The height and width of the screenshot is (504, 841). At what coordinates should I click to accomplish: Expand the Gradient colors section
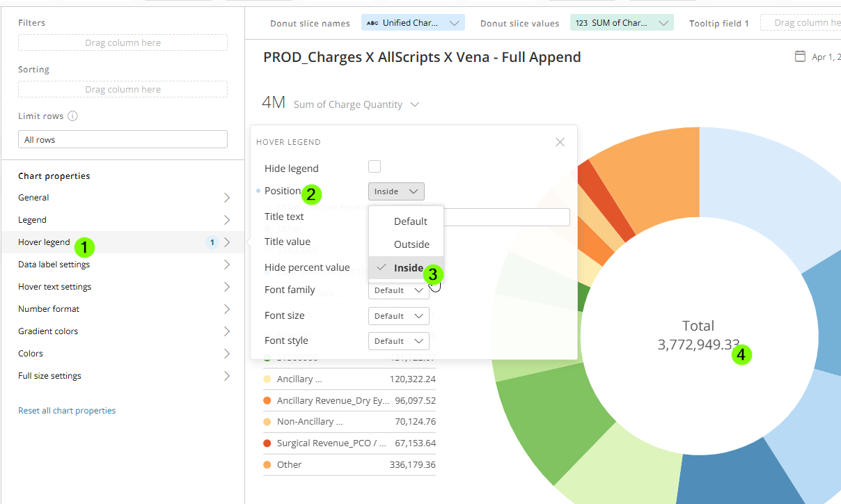123,331
